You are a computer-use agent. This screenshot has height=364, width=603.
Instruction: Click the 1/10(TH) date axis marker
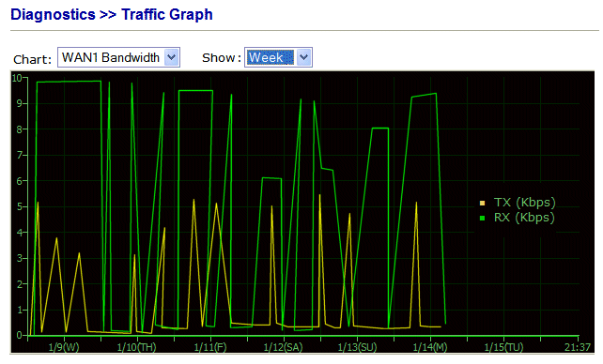[x=136, y=347]
